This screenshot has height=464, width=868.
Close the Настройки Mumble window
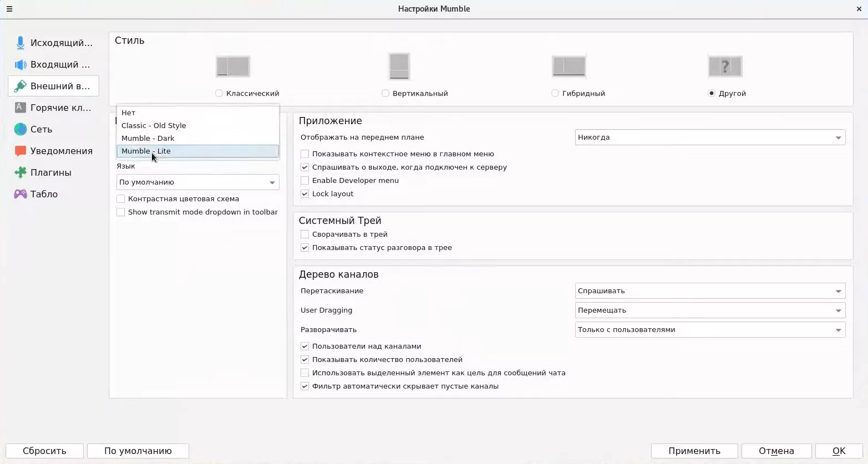pyautogui.click(x=859, y=9)
